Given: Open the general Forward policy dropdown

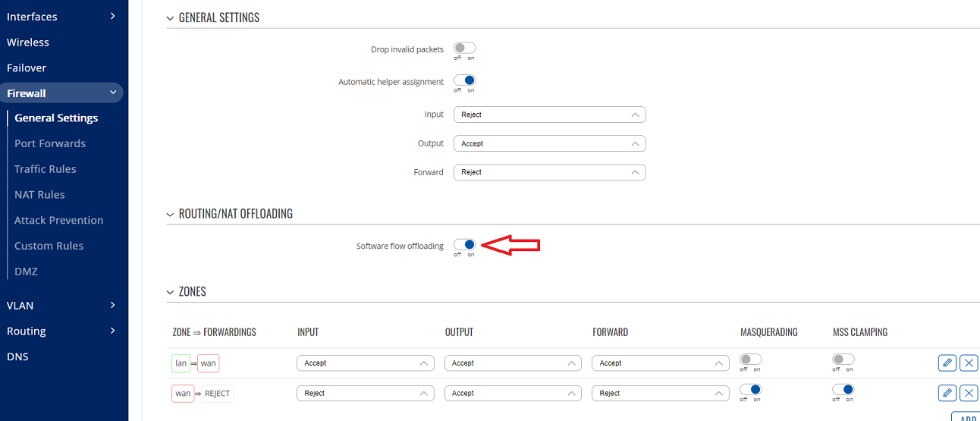Looking at the screenshot, I should 549,172.
